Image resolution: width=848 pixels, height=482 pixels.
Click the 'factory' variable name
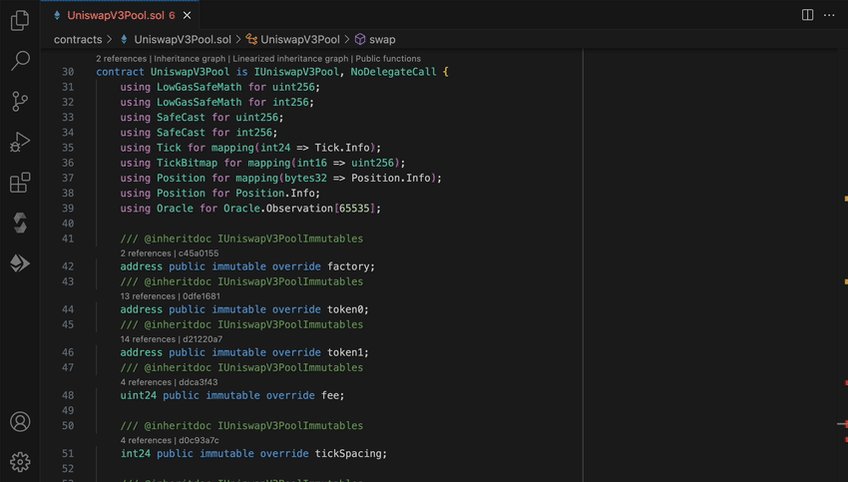point(348,266)
